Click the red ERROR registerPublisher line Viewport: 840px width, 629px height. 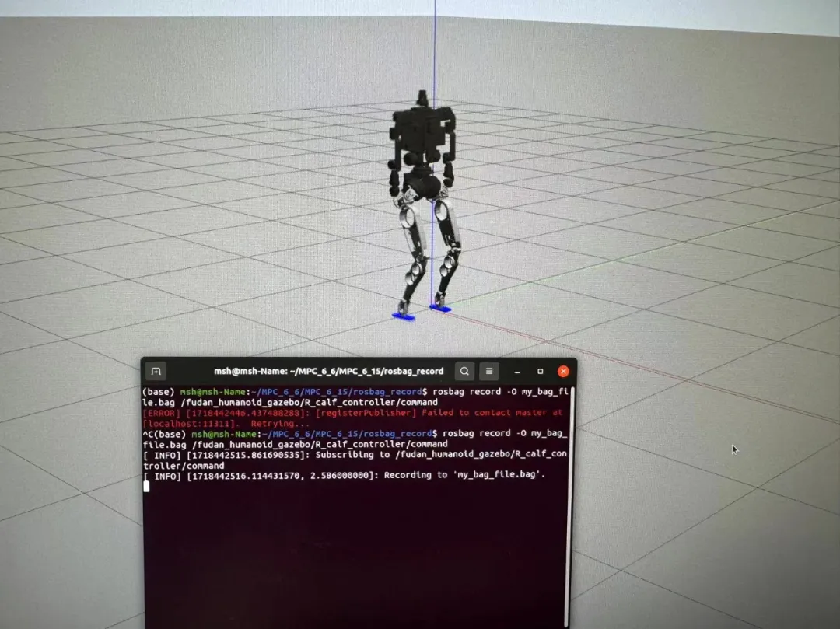352,413
